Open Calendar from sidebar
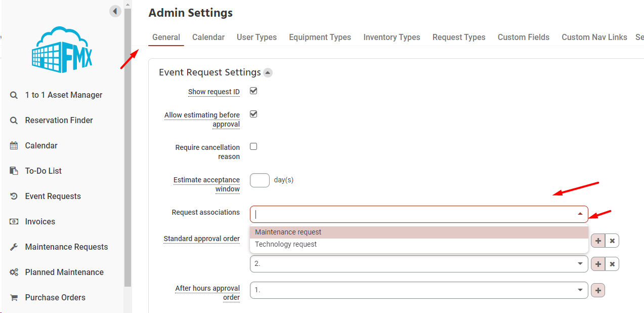Viewport: 644px width, 313px height. tap(41, 145)
